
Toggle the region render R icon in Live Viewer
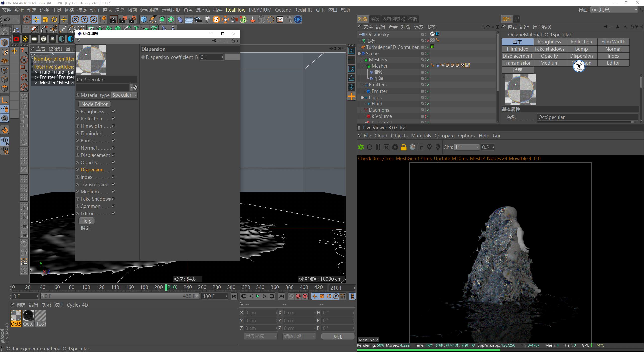[387, 147]
